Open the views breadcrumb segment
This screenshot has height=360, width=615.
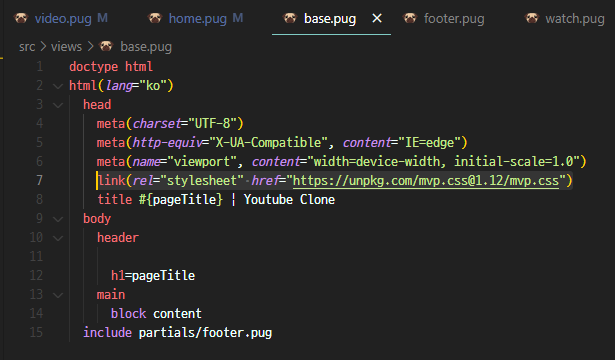(x=66, y=47)
